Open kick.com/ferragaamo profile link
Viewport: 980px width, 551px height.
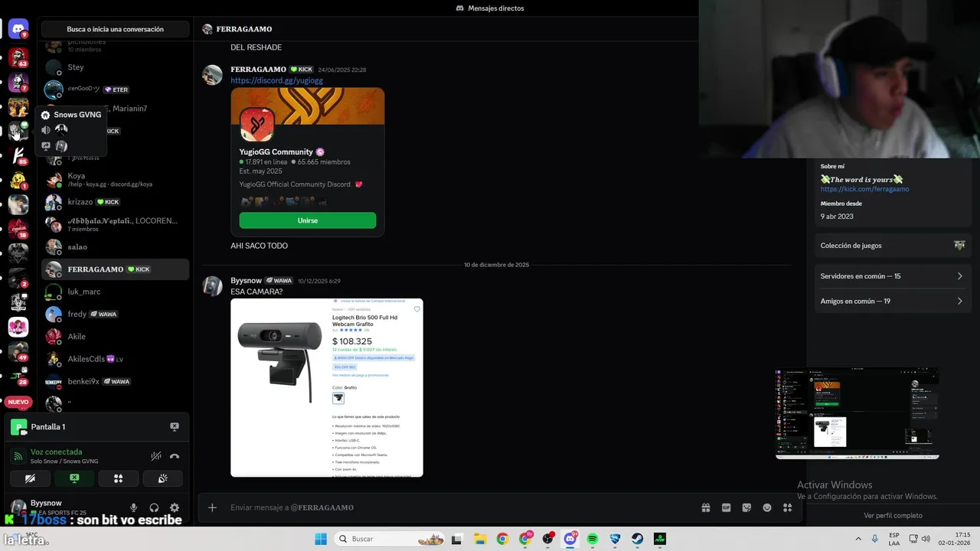(864, 189)
